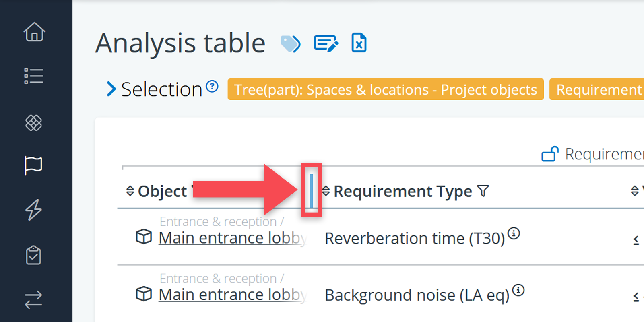Export table using the Excel file icon
644x322 pixels.
[359, 43]
